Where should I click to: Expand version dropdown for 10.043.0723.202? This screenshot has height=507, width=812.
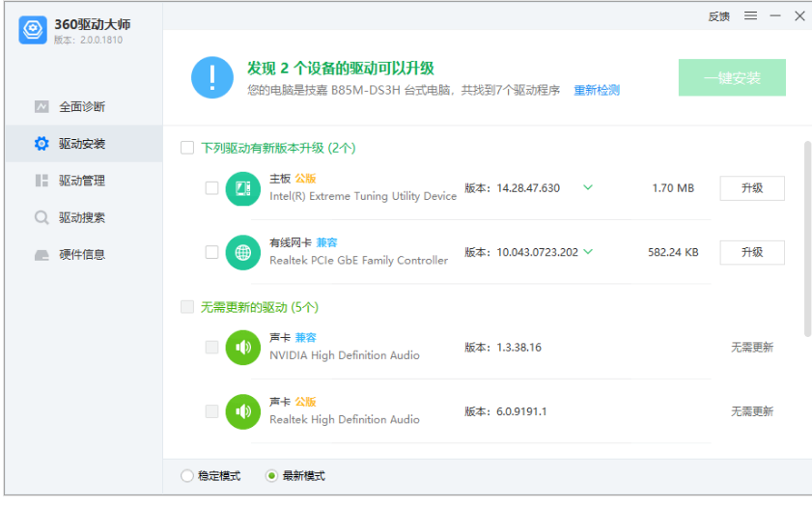coord(589,252)
